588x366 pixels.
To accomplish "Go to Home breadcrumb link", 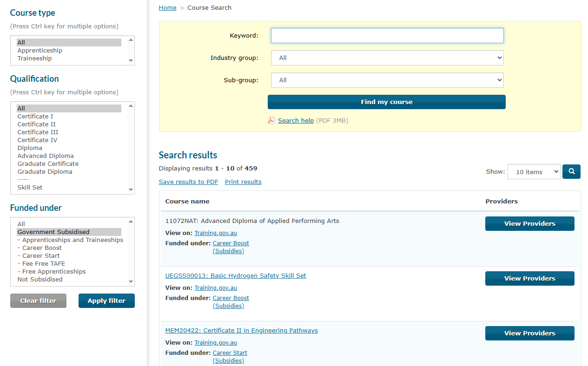I will point(168,8).
